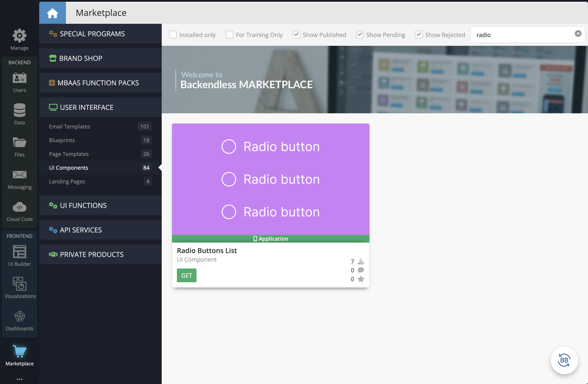Screen dimensions: 588x384
Task: Uncheck the Show Published checkbox
Action: point(296,35)
